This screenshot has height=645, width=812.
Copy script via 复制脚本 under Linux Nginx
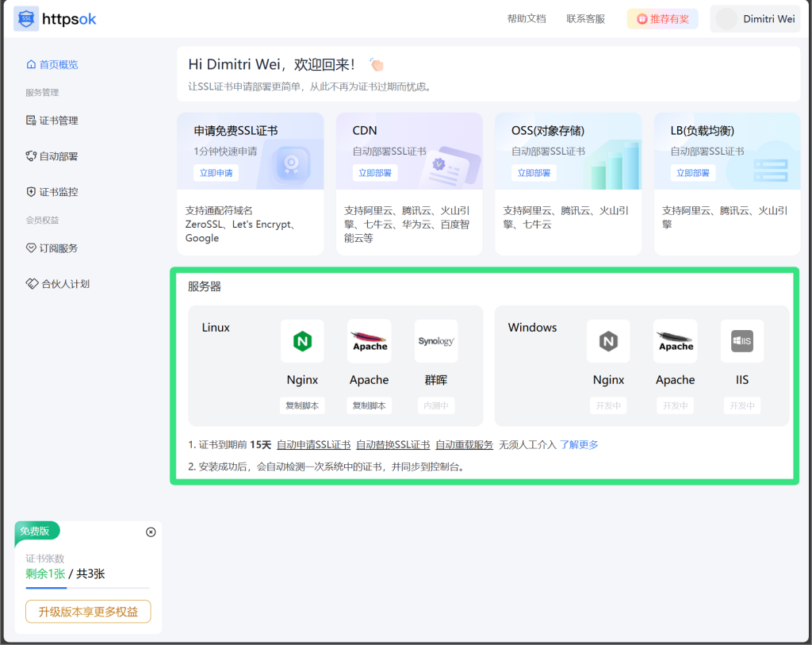pyautogui.click(x=302, y=405)
